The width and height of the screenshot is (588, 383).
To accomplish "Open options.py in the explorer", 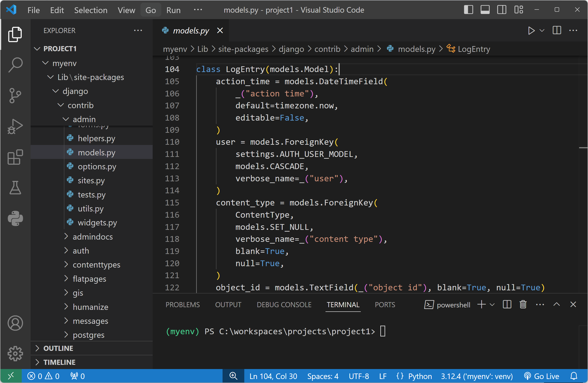I will click(x=97, y=167).
